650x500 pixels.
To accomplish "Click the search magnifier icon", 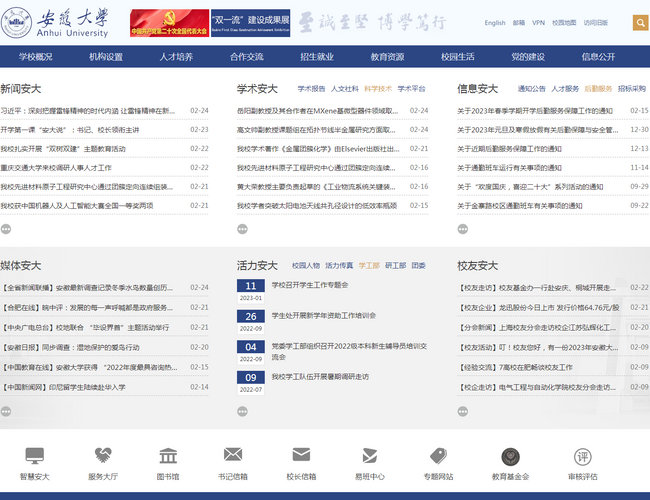I will pos(640,22).
